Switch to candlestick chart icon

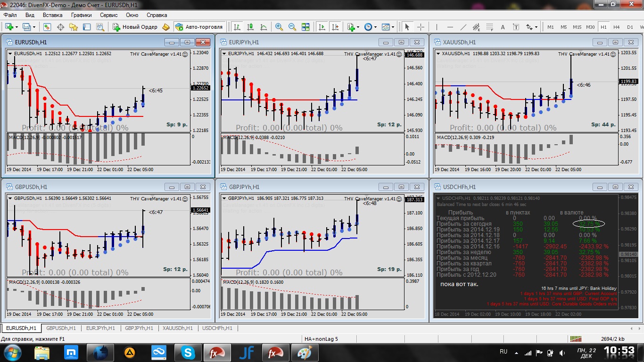pyautogui.click(x=250, y=27)
